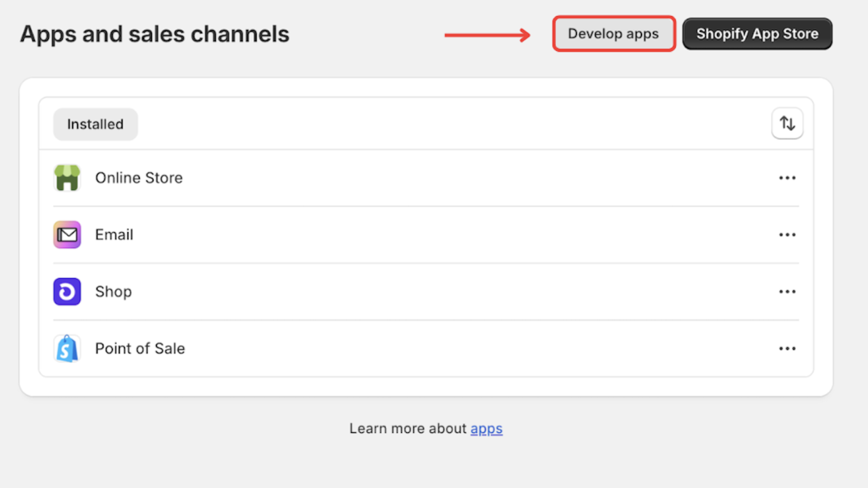Viewport: 868px width, 488px height.
Task: Select the Email app name
Action: [x=114, y=235]
